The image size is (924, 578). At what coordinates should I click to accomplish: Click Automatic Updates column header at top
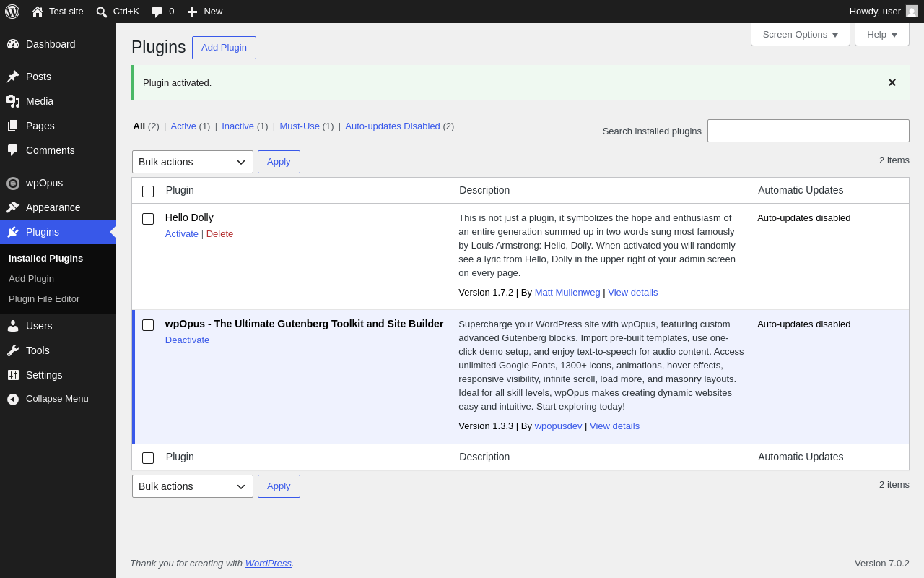click(x=801, y=191)
